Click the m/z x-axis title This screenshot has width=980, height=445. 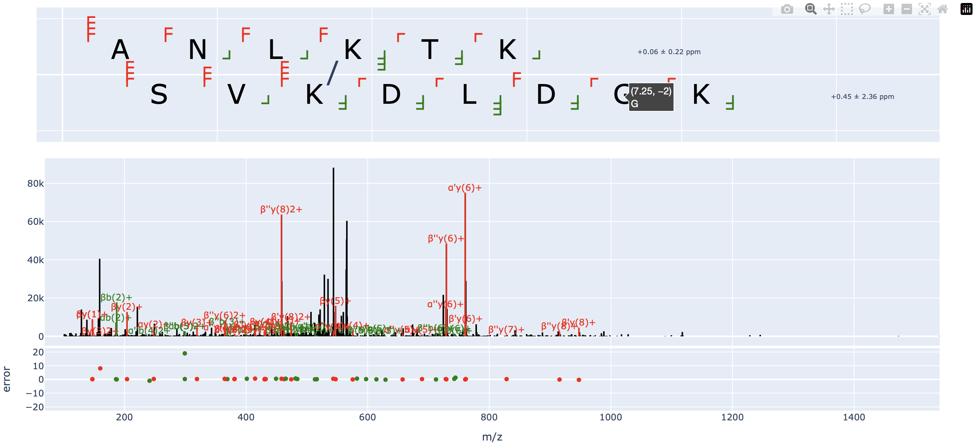(492, 437)
